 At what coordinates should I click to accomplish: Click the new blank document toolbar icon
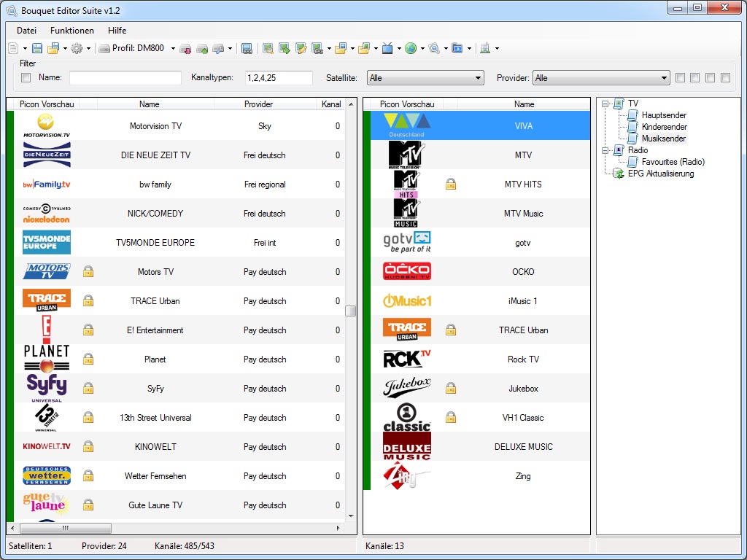click(13, 48)
